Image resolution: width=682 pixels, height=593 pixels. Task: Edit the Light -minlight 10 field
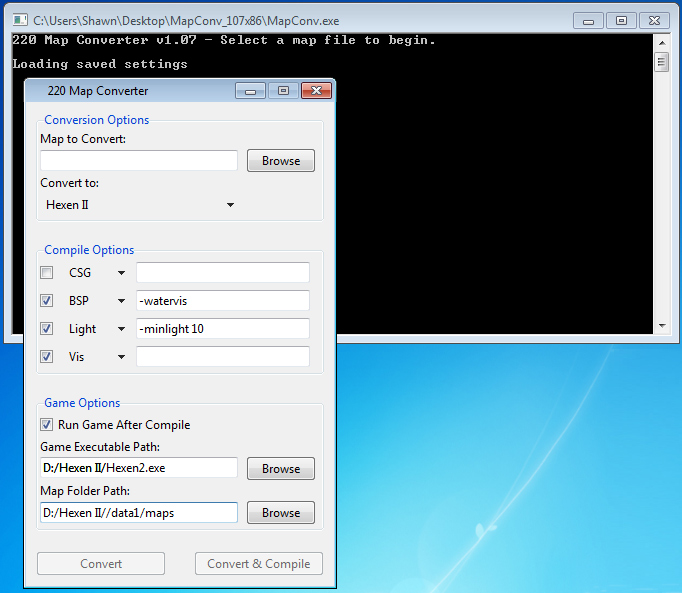click(223, 328)
